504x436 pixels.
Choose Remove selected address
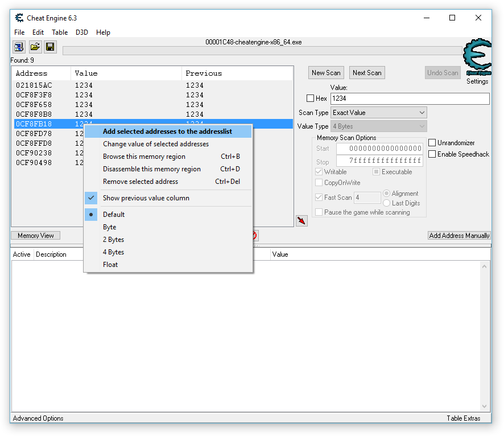point(168,182)
